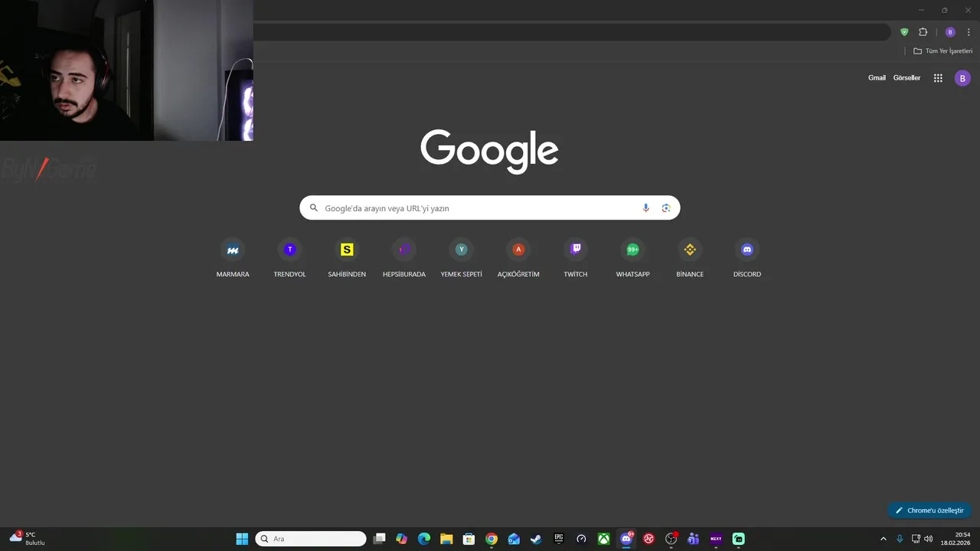The image size is (980, 551).
Task: Open Chrome three-dot menu
Action: (969, 32)
